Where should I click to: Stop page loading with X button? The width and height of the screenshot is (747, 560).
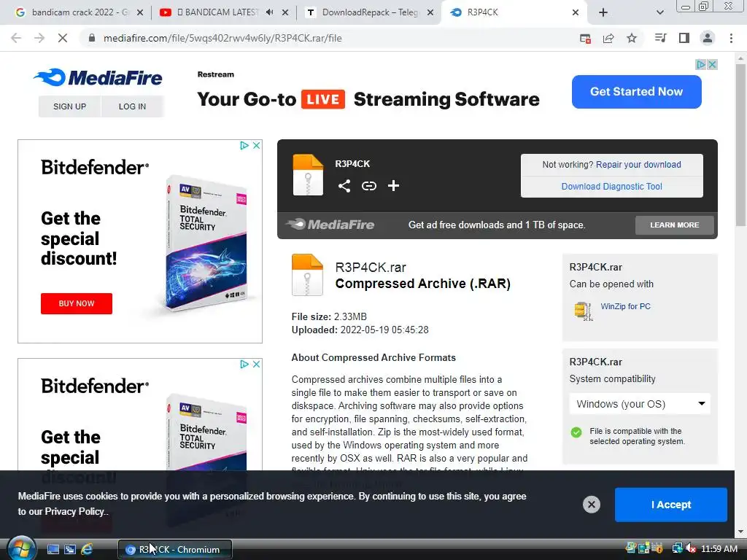pos(63,38)
